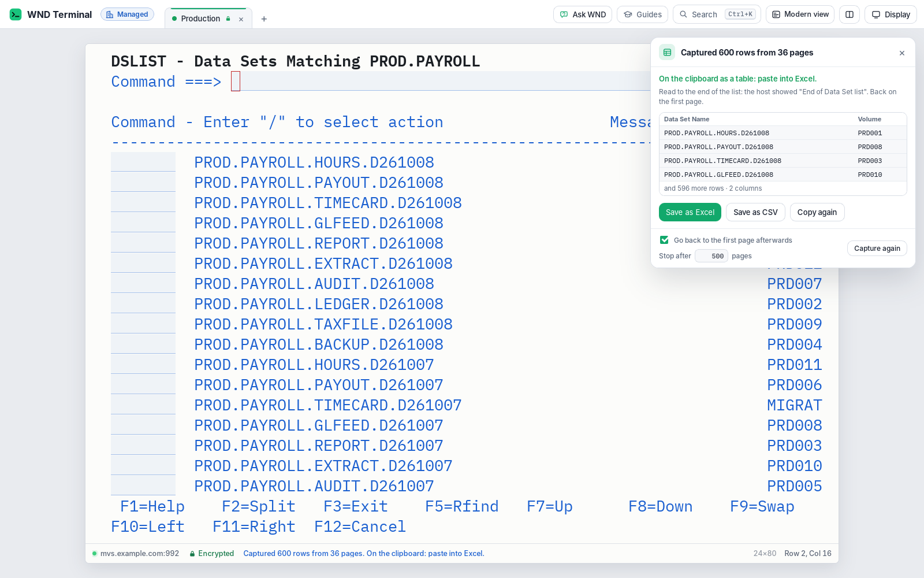Viewport: 924px width, 578px height.
Task: Click the 24×80 screen size indicator
Action: (x=765, y=553)
